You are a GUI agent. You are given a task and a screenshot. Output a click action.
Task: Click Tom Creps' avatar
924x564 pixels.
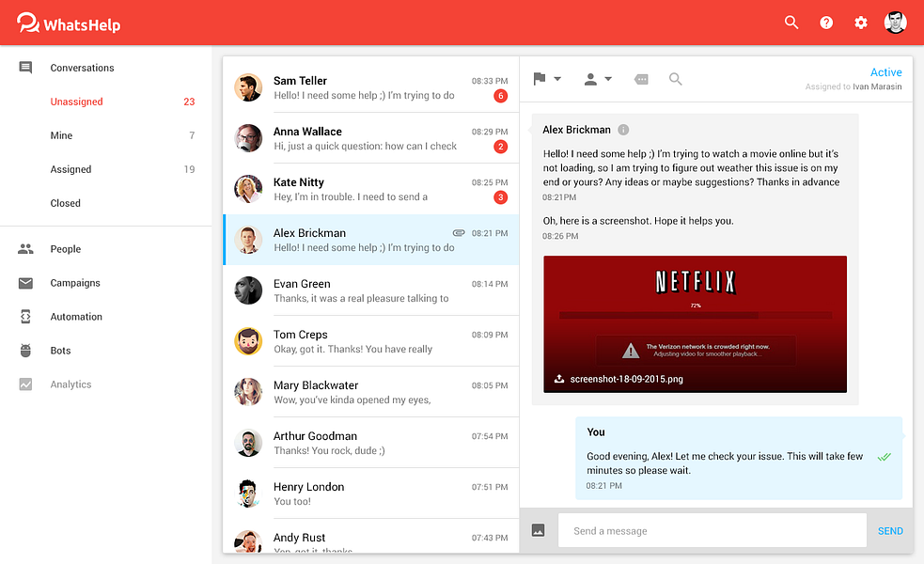tap(248, 341)
